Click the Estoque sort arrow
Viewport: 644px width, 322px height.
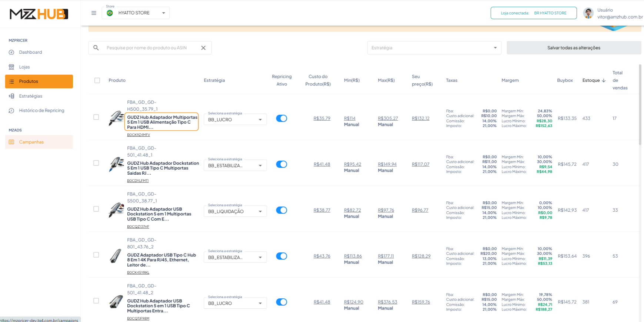point(604,80)
